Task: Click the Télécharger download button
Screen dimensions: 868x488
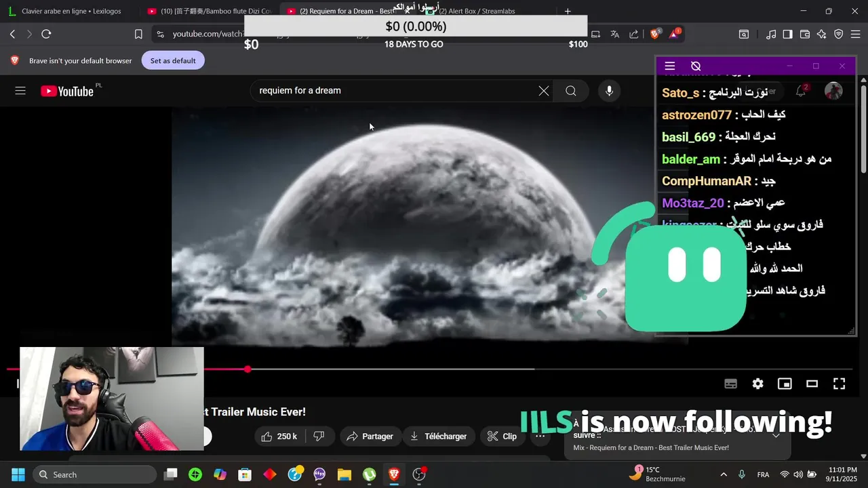Action: click(x=438, y=436)
